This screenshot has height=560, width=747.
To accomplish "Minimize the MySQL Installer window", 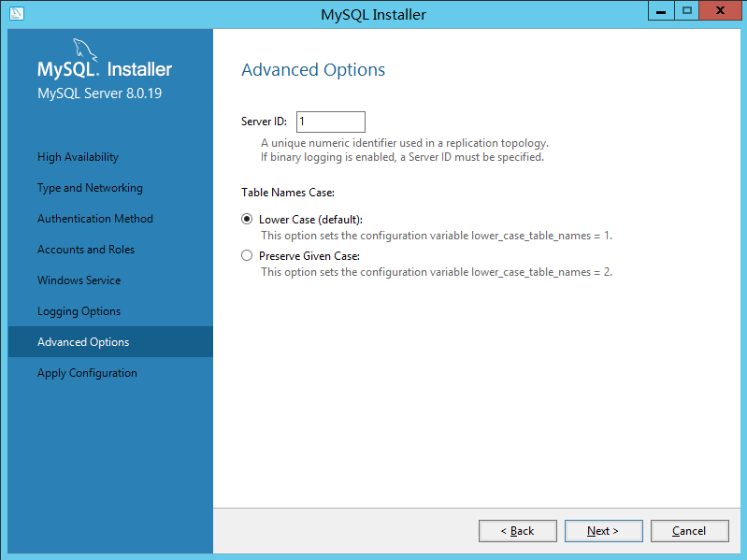I will coord(661,11).
